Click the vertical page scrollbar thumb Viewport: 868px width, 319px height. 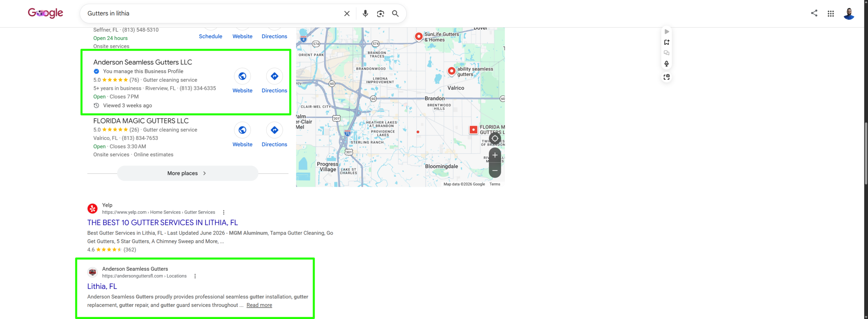(866, 154)
